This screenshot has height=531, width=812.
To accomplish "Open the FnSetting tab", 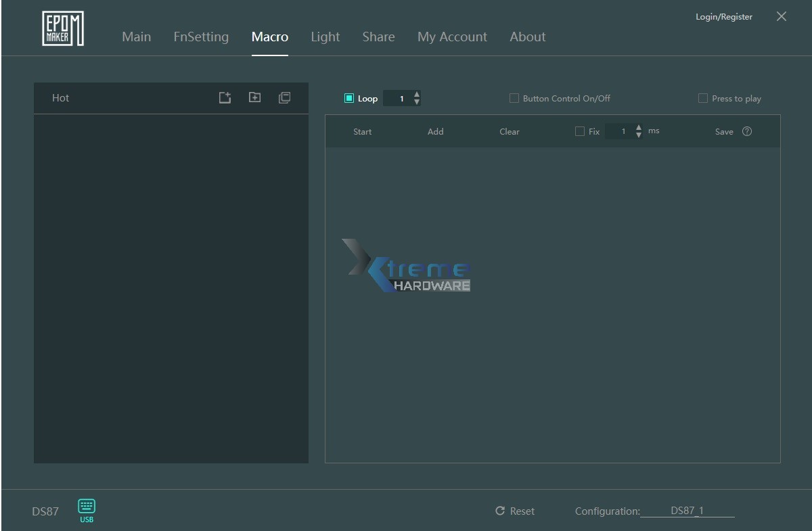I will [201, 37].
